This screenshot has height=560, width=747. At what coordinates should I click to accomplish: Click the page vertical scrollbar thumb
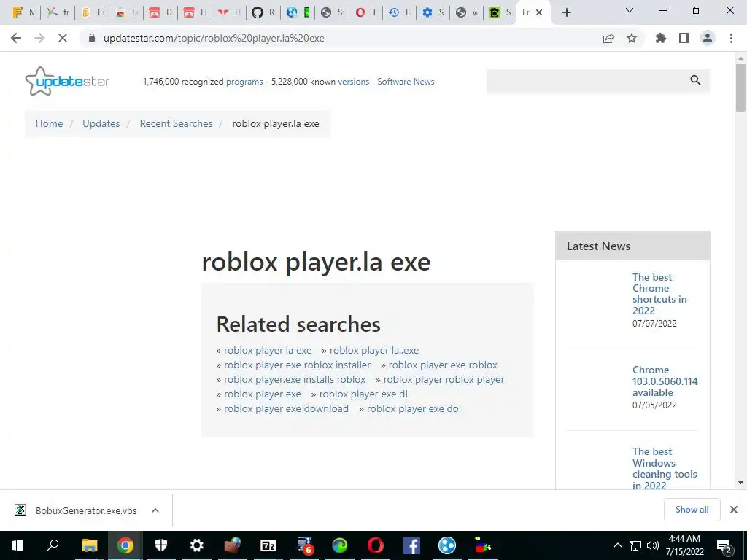[x=740, y=88]
